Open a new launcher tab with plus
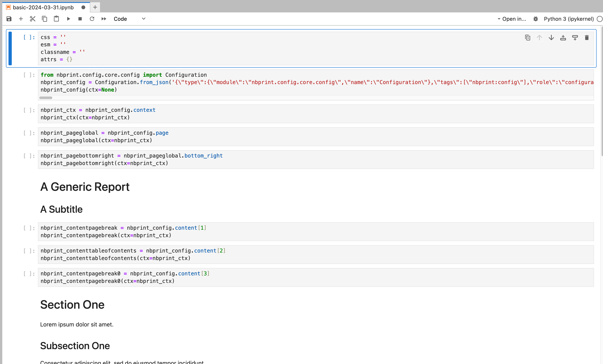The image size is (603, 364). click(95, 7)
